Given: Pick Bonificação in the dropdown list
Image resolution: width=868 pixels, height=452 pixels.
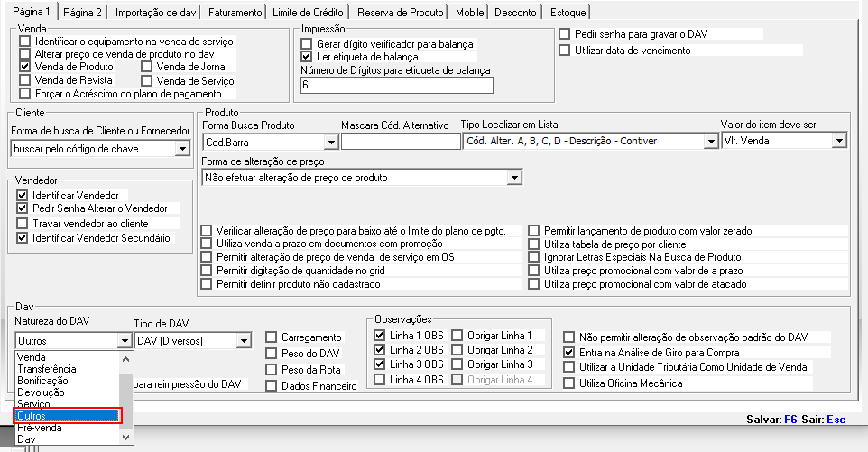Looking at the screenshot, I should click(x=67, y=381).
